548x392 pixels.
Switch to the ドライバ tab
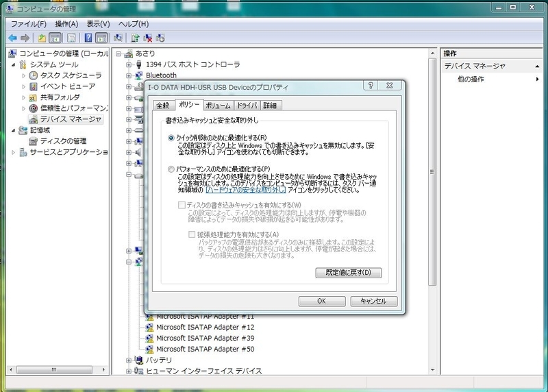[x=247, y=106]
